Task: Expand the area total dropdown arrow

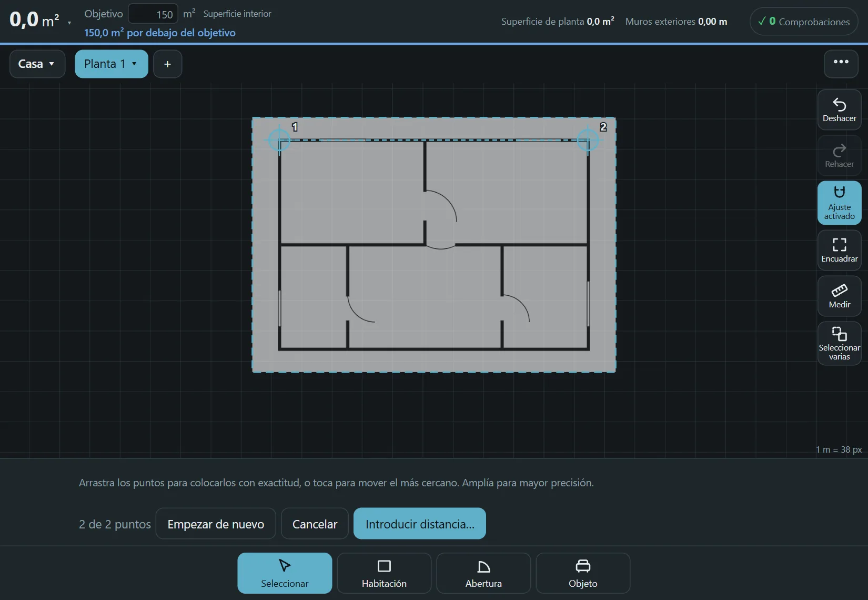Action: point(69,23)
